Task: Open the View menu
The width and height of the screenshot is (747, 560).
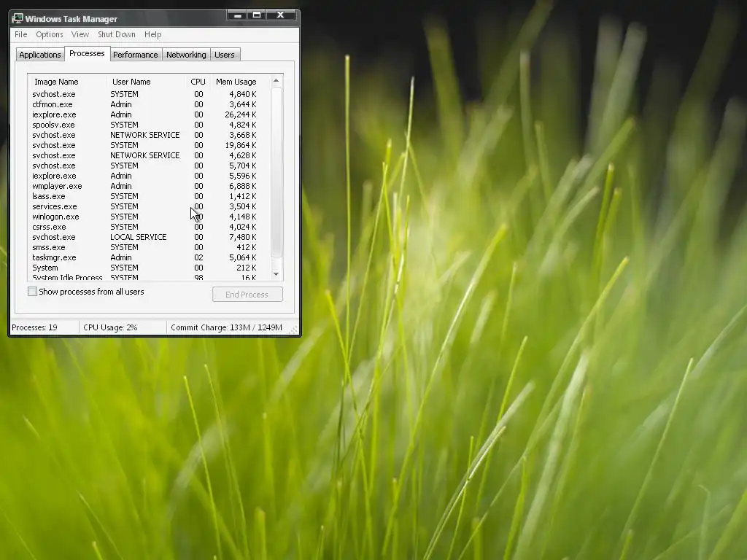Action: [80, 34]
